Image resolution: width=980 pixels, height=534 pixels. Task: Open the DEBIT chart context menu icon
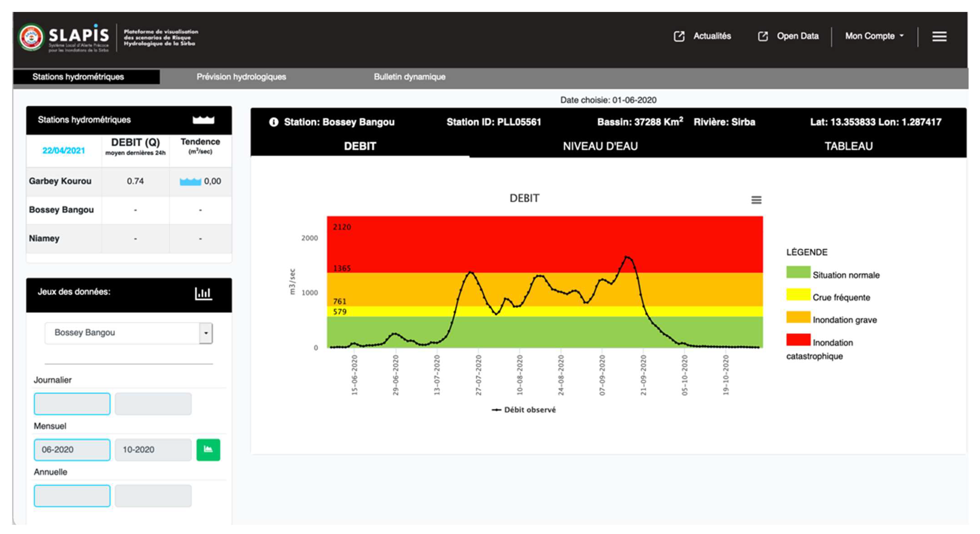pyautogui.click(x=756, y=200)
